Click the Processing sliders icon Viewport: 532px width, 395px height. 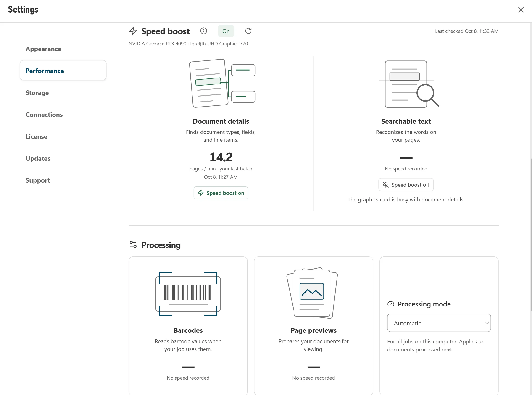(x=133, y=244)
